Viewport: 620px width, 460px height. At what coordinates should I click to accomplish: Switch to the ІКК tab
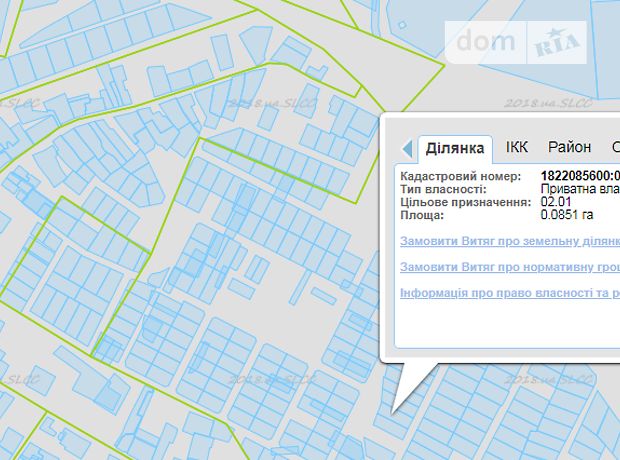pos(516,147)
